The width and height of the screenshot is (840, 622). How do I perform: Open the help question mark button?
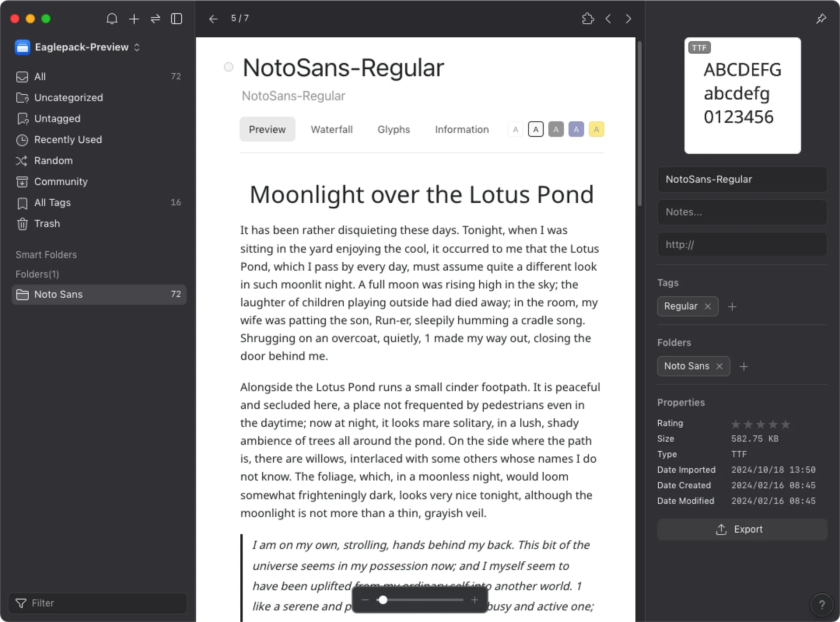point(822,604)
